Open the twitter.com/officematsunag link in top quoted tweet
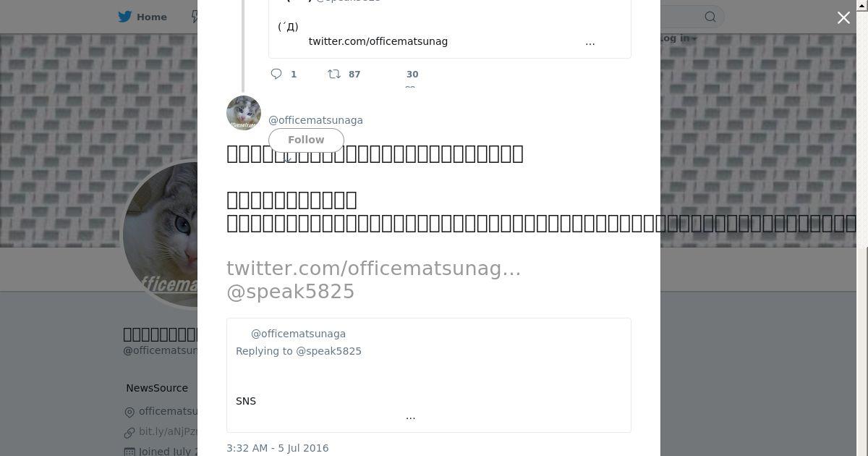 point(378,41)
